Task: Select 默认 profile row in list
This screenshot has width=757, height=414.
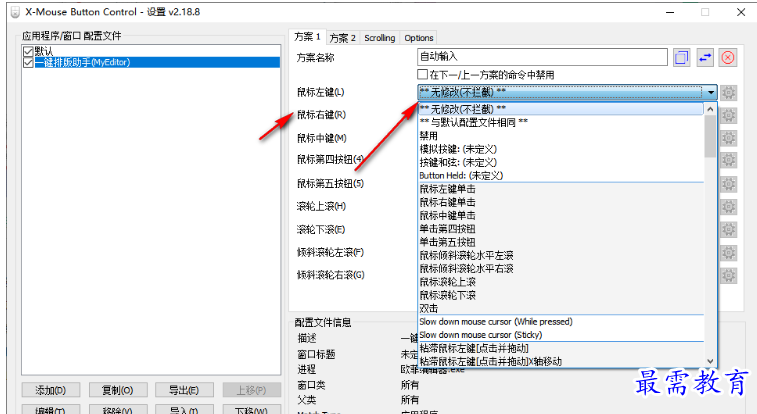Action: [x=157, y=51]
